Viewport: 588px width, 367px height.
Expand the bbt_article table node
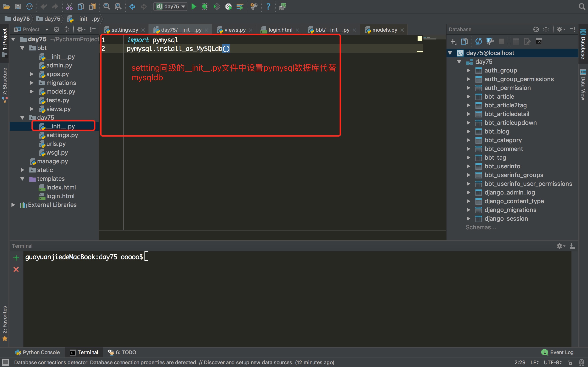click(469, 97)
